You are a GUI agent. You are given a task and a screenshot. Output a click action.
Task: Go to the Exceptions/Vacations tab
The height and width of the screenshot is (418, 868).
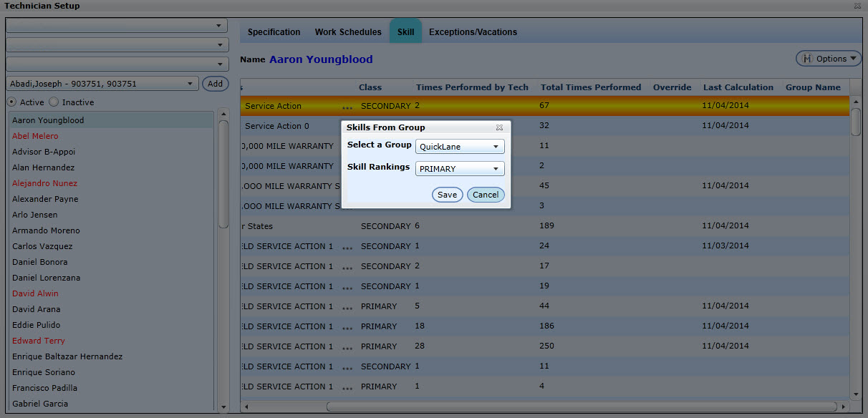click(473, 32)
